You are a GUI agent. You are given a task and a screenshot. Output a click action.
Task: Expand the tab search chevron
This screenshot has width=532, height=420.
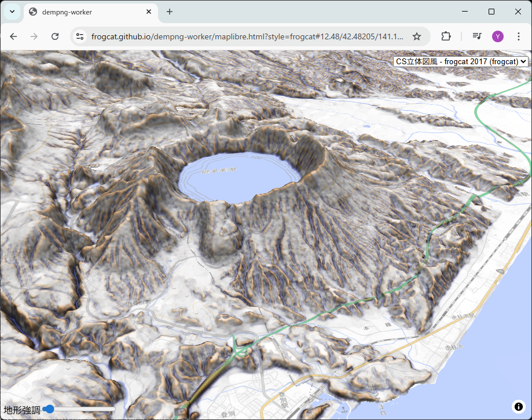12,12
